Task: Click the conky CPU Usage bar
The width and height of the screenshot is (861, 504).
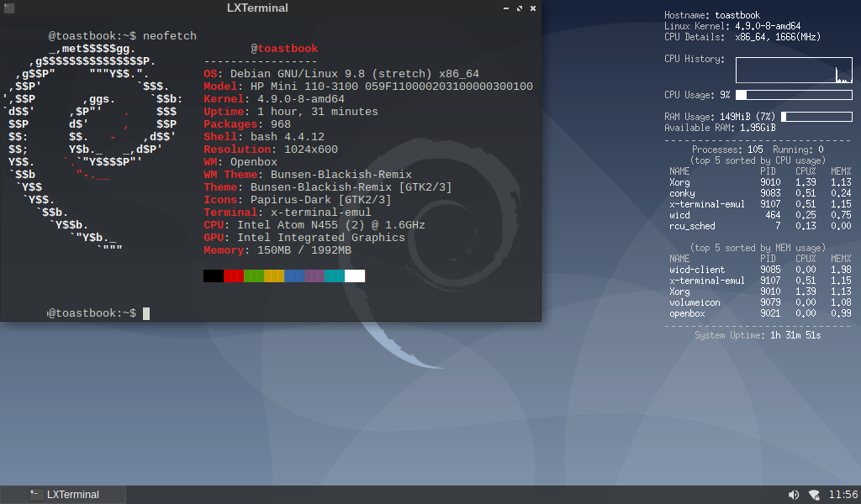Action: click(794, 95)
